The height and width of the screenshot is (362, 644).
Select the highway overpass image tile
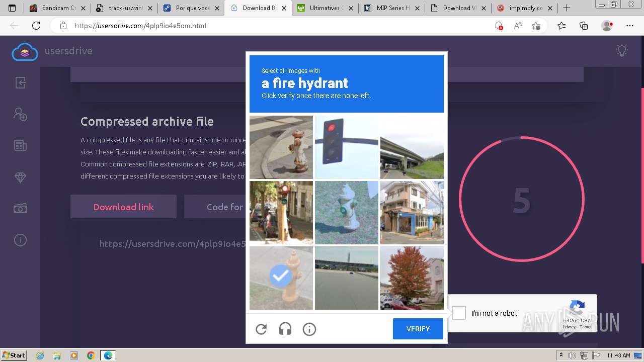click(412, 147)
